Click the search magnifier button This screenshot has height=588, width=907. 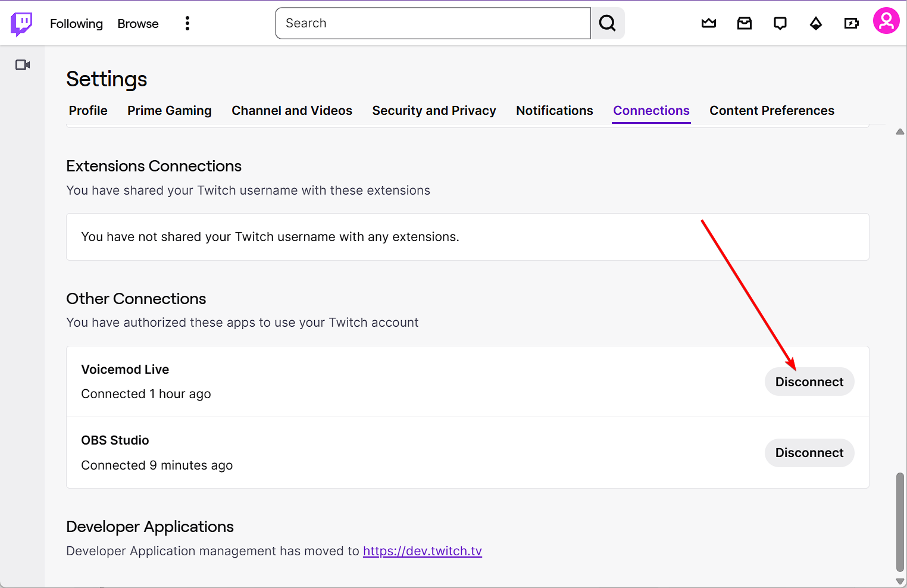click(x=607, y=23)
